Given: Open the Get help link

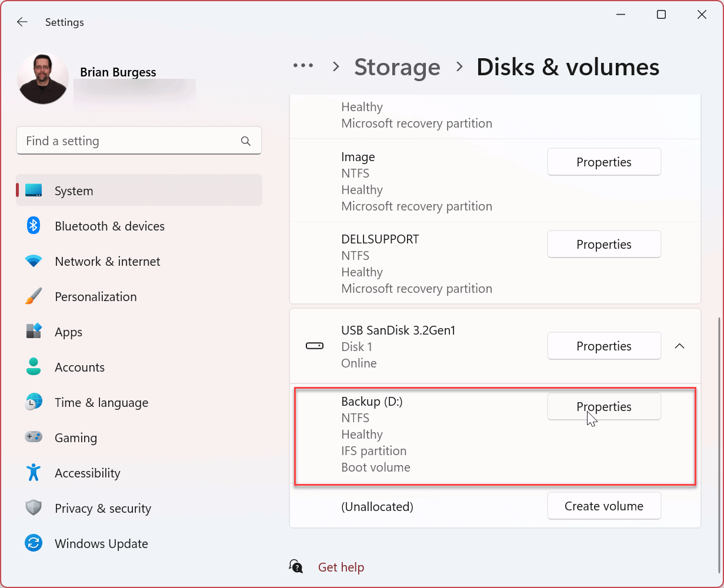Looking at the screenshot, I should click(x=341, y=567).
